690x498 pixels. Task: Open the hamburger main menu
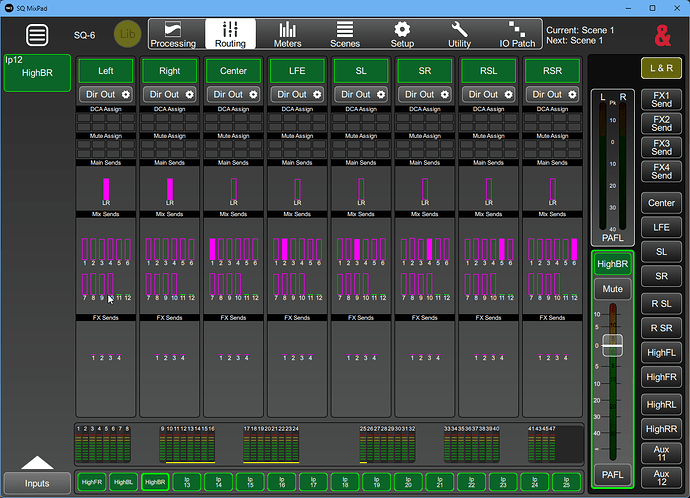pos(37,35)
